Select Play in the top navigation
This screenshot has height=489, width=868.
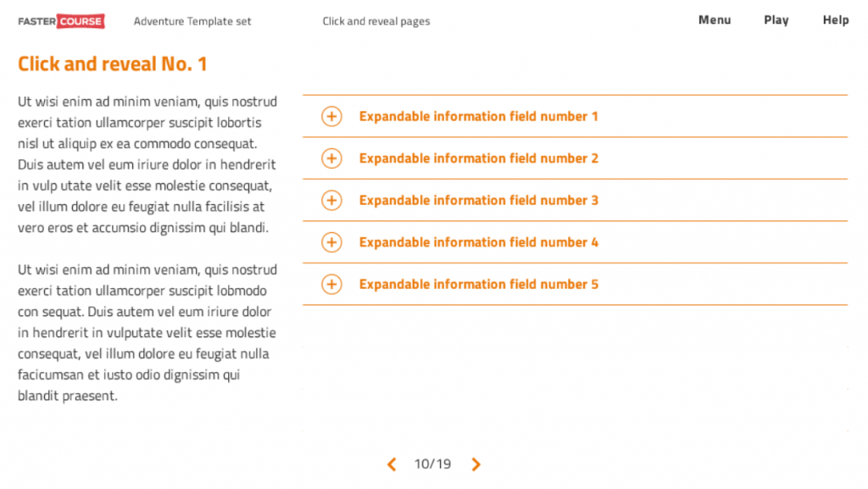(x=776, y=20)
